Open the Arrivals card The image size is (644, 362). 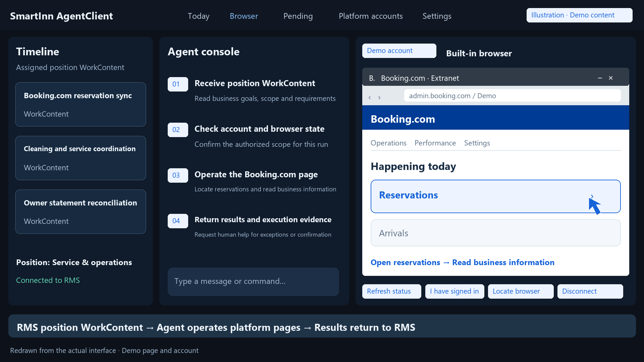(495, 233)
